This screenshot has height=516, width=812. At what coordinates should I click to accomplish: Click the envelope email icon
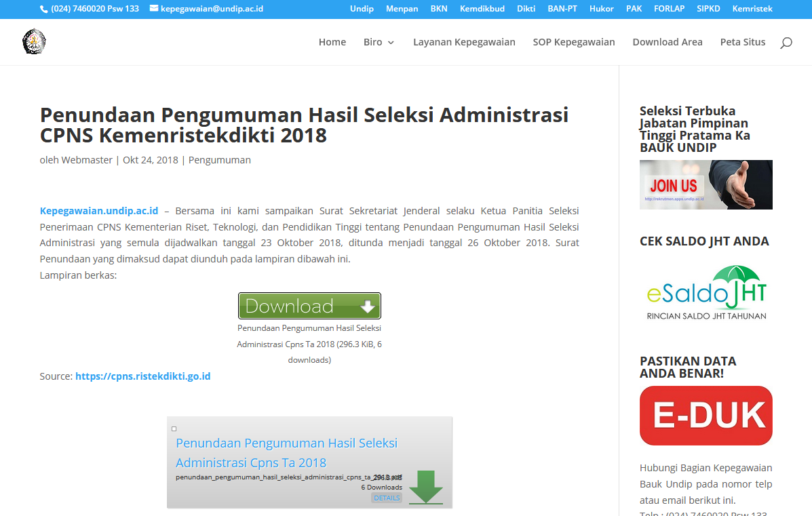pos(154,8)
